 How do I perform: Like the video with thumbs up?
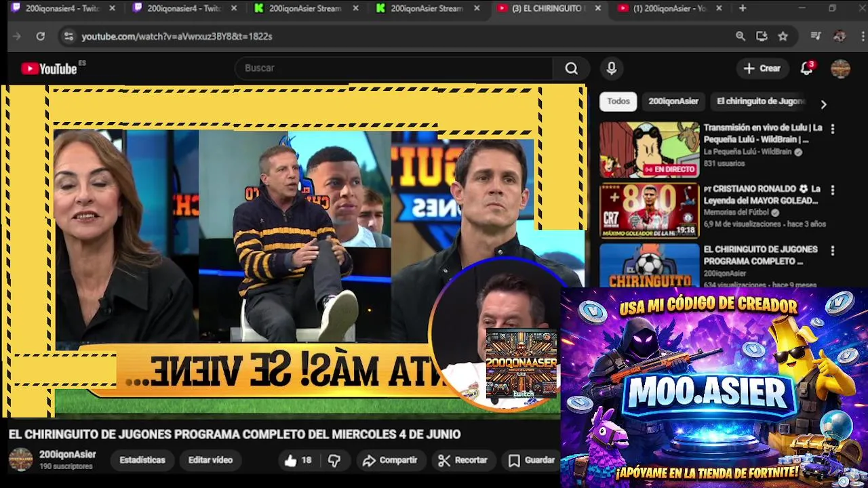tap(298, 460)
